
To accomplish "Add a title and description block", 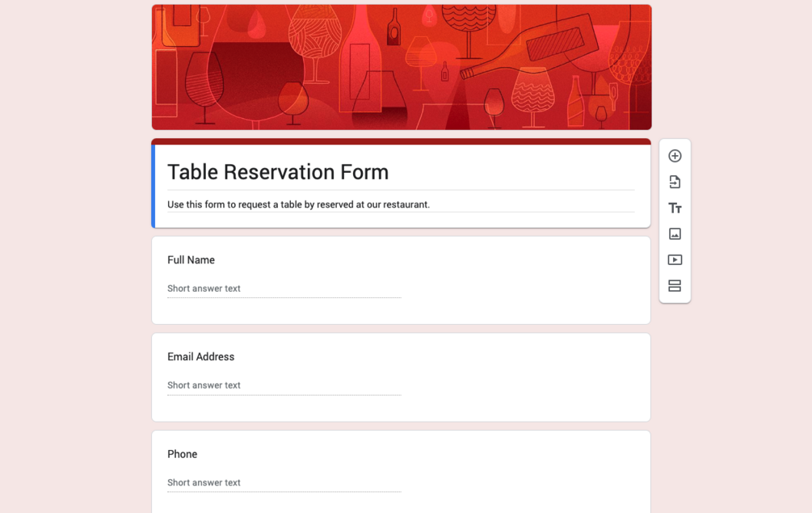I will click(x=675, y=208).
